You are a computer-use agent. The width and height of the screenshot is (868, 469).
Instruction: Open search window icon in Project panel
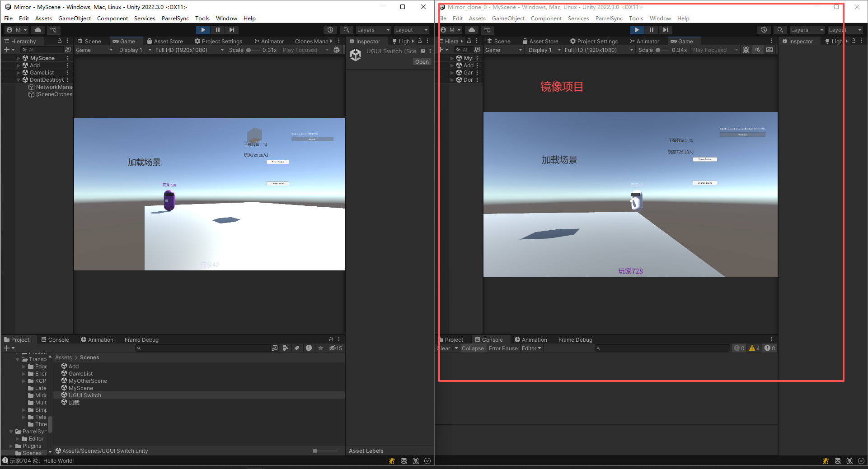(275, 348)
